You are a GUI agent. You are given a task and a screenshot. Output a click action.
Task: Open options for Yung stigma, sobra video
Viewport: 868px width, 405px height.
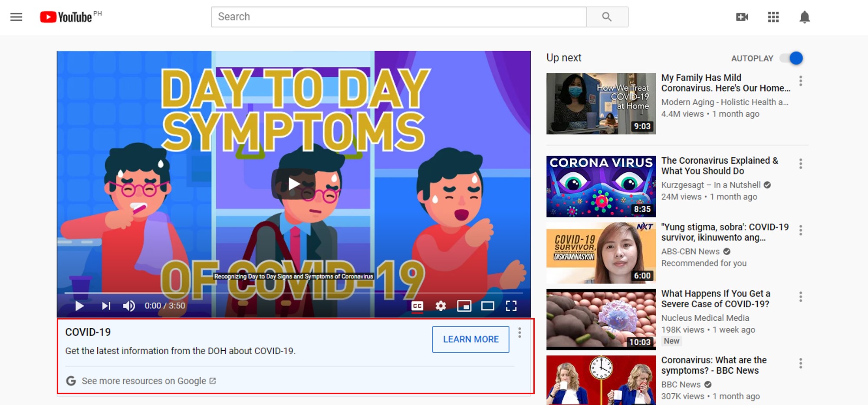801,230
